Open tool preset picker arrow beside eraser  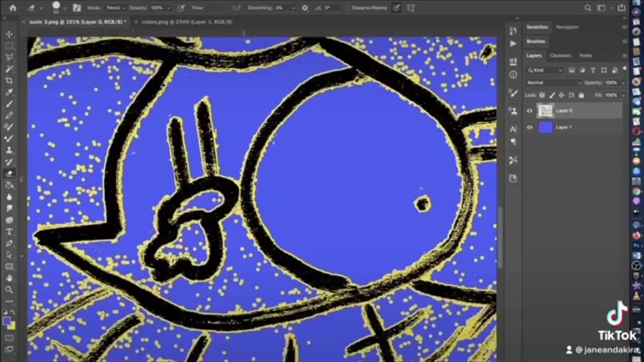pyautogui.click(x=40, y=8)
